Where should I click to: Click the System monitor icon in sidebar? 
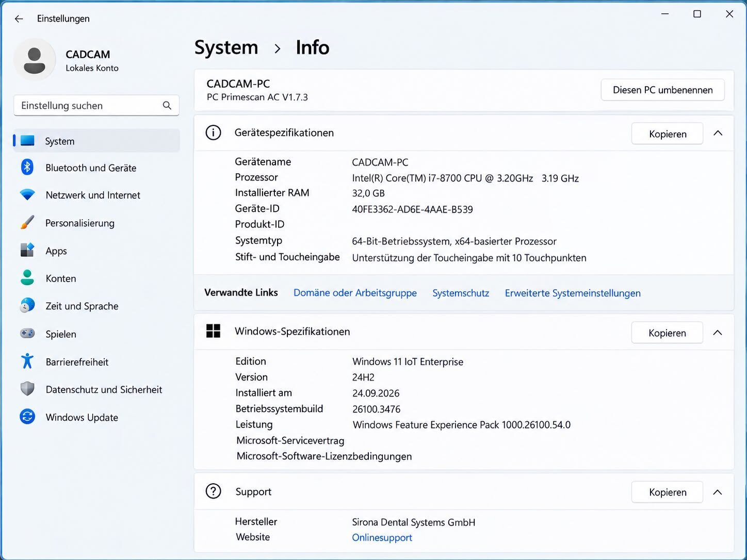click(x=27, y=141)
